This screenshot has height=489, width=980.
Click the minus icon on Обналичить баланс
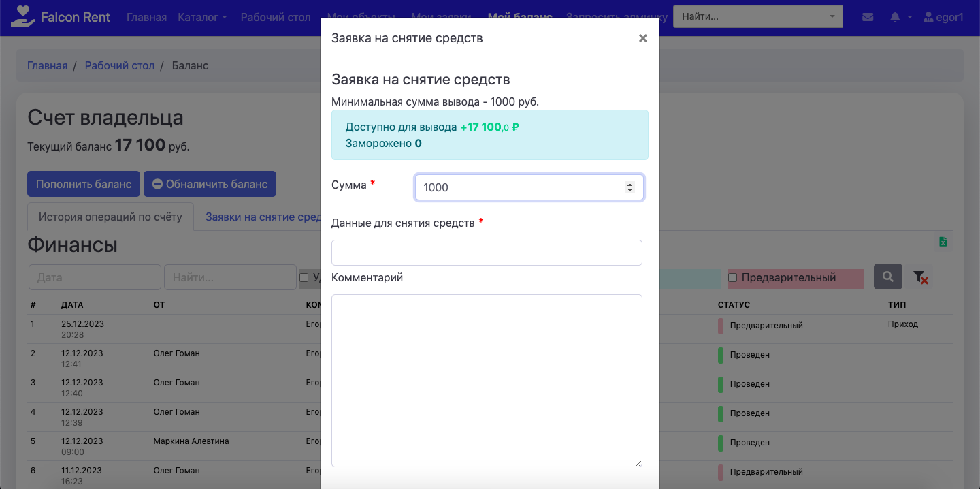[x=157, y=184]
